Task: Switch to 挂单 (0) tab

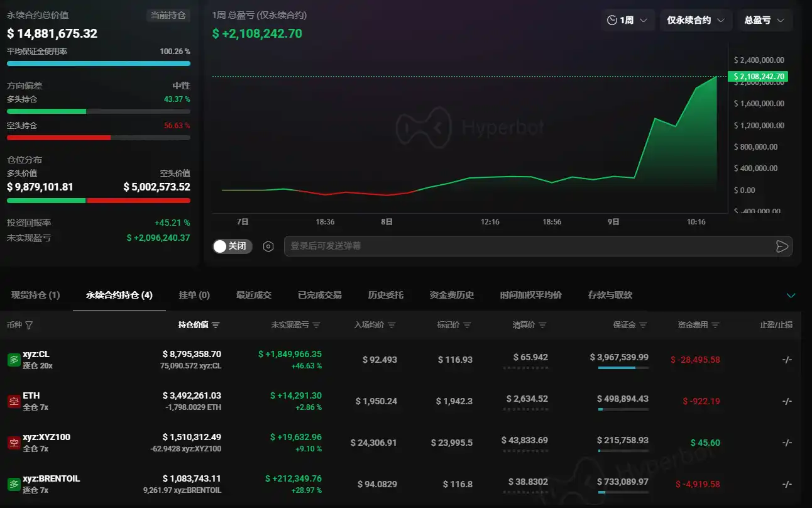Action: pos(194,295)
